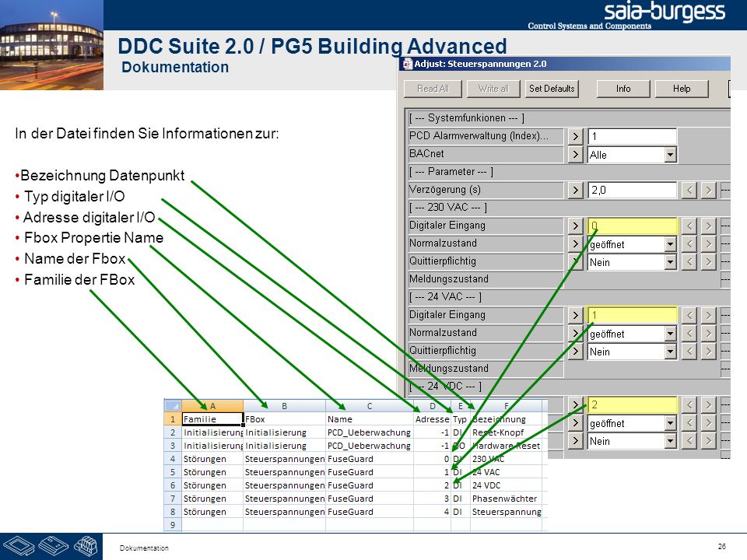747x560 pixels.
Task: Click the > button beside PCD Alarmverwaltung (Index)
Action: (x=575, y=137)
